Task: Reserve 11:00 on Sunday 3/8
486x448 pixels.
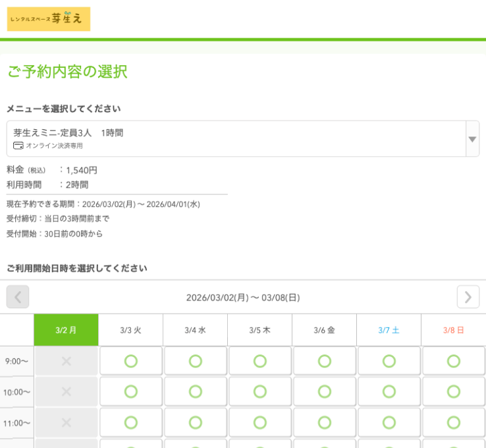Action: click(x=453, y=422)
